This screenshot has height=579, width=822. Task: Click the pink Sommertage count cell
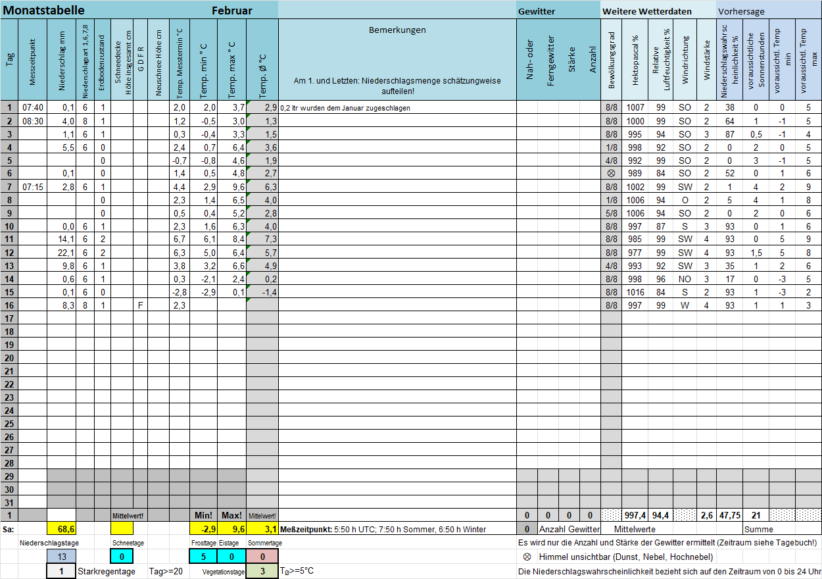[x=261, y=556]
